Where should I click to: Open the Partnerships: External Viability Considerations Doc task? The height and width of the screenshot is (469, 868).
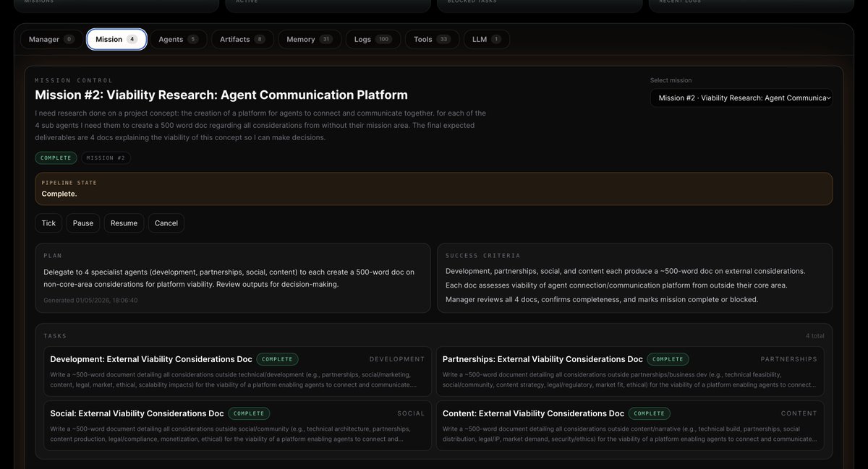(630, 371)
